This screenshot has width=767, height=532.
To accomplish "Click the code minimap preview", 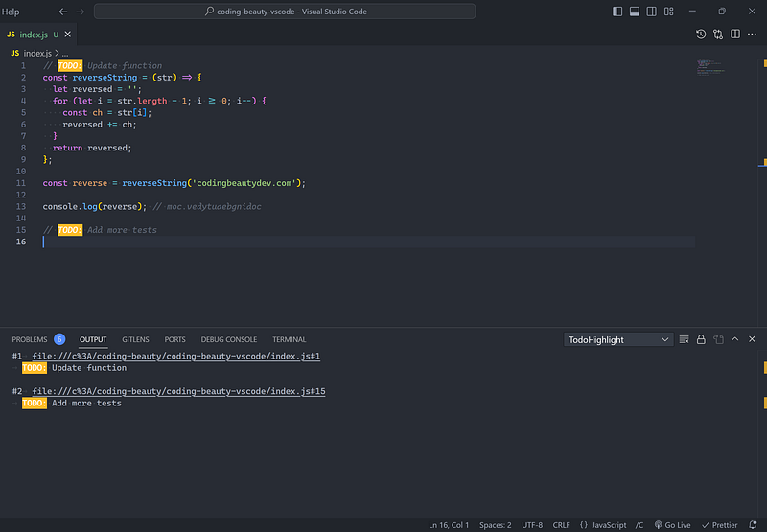I will click(710, 67).
